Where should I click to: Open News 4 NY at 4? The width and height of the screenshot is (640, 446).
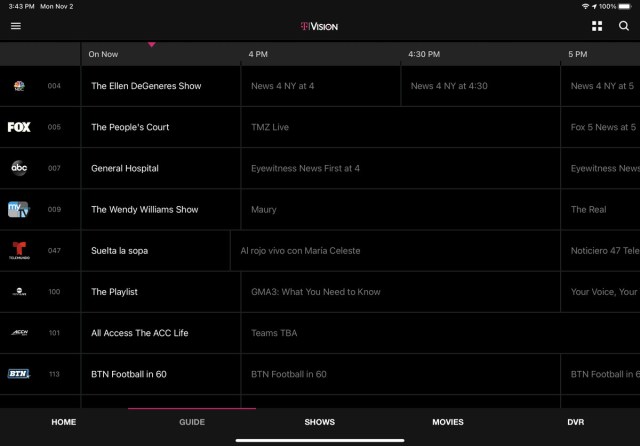point(321,86)
